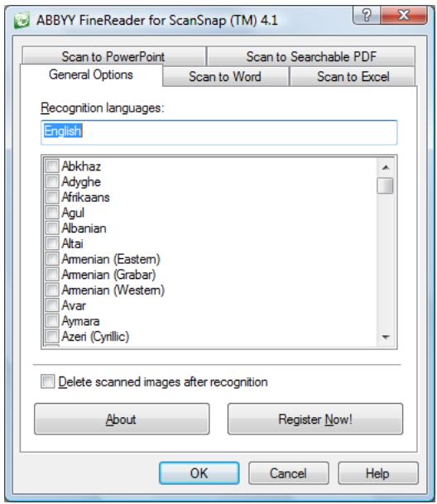Check the Albanian language checkbox
This screenshot has width=437, height=504.
52,228
